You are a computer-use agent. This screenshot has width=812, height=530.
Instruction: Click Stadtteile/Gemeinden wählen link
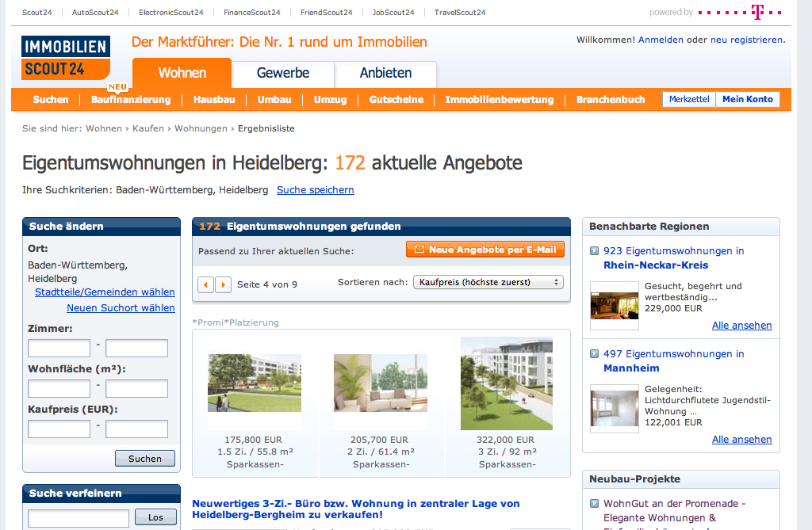pyautogui.click(x=105, y=292)
